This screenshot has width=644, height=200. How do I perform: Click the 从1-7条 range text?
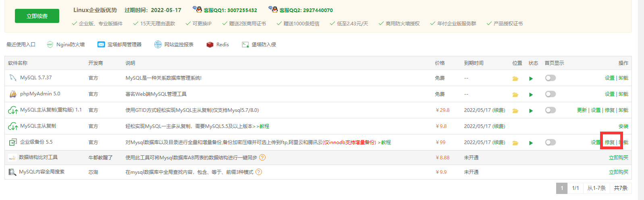[x=596, y=188]
